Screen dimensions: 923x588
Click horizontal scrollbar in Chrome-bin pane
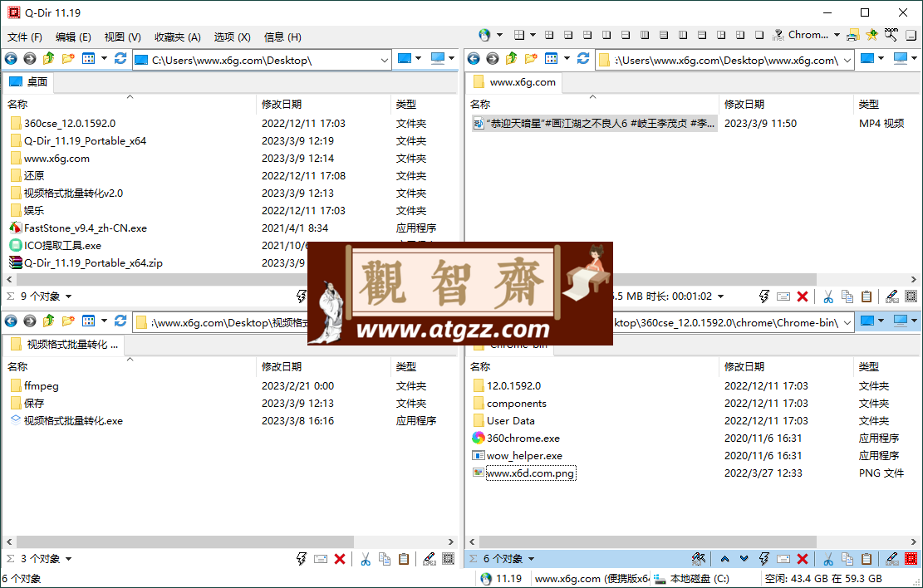click(647, 541)
